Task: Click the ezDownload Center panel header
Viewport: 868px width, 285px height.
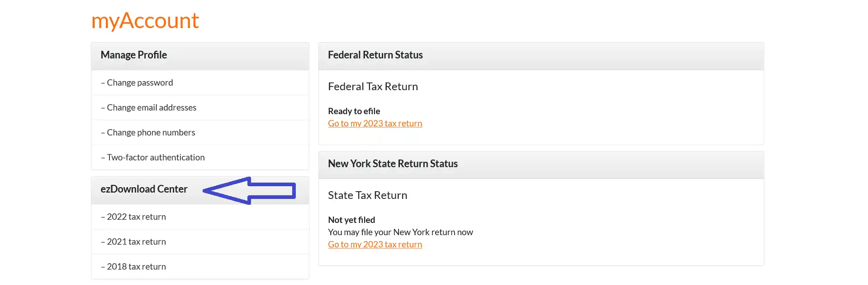Action: [x=144, y=189]
